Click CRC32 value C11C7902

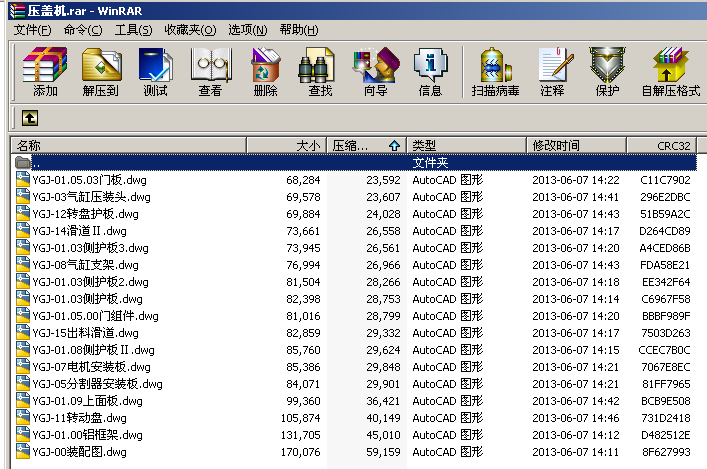(665, 180)
